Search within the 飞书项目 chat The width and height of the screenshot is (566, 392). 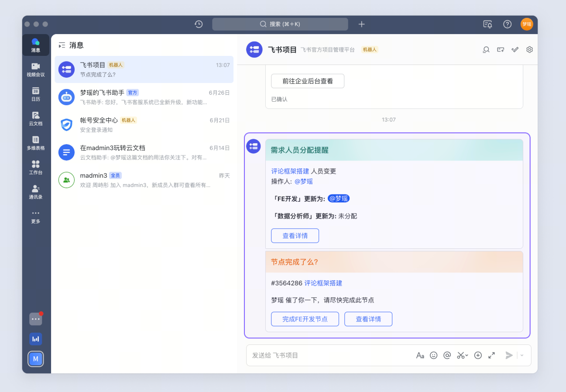coord(486,50)
